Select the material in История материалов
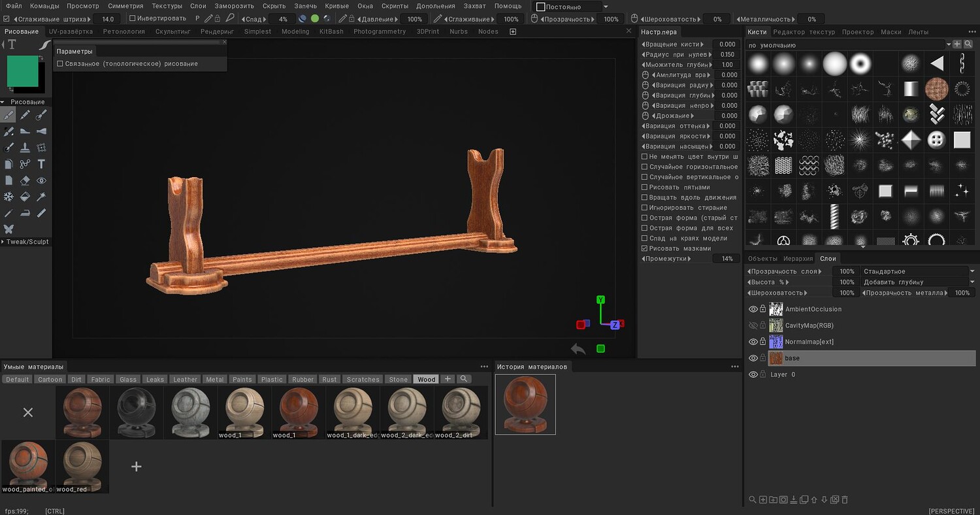The height and width of the screenshot is (515, 980). [525, 404]
